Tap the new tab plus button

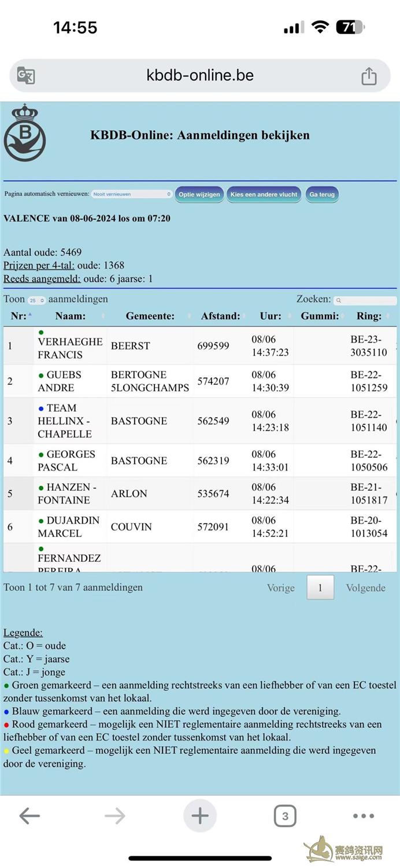point(200,816)
